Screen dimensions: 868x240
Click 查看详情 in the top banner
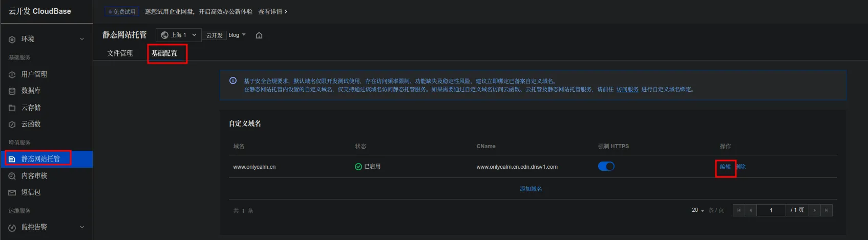[x=272, y=11]
